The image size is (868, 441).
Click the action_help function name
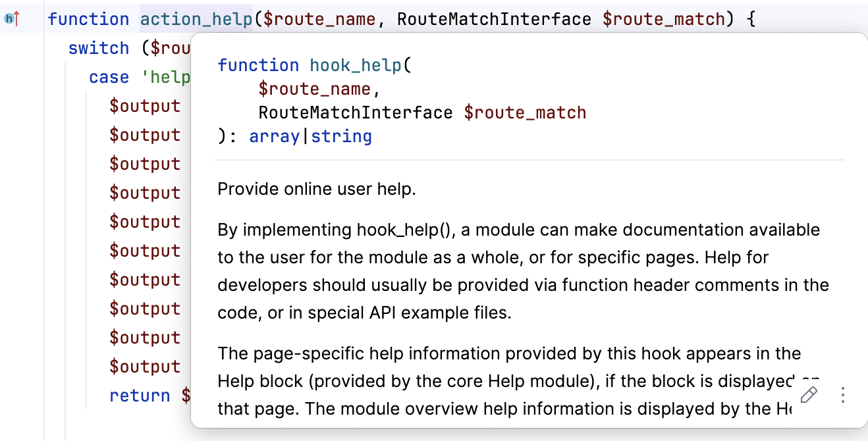[x=196, y=18]
